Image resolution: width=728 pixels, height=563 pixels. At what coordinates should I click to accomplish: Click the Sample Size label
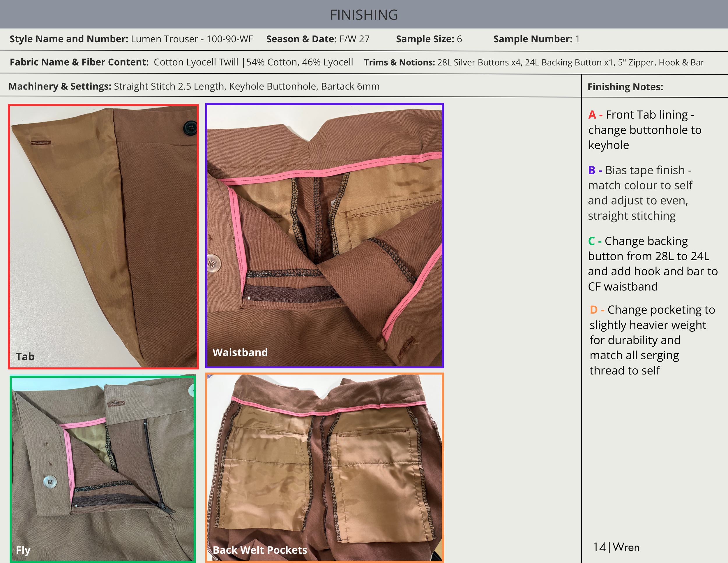pyautogui.click(x=425, y=39)
